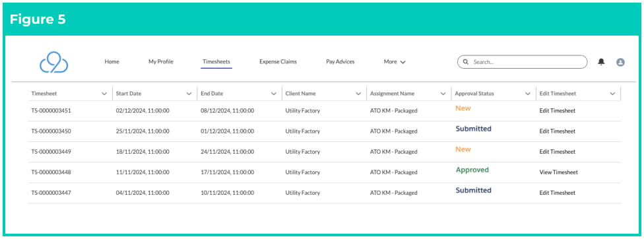Click New status of TS-0000003451
Viewport: 644px width, 239px height.
(463, 108)
